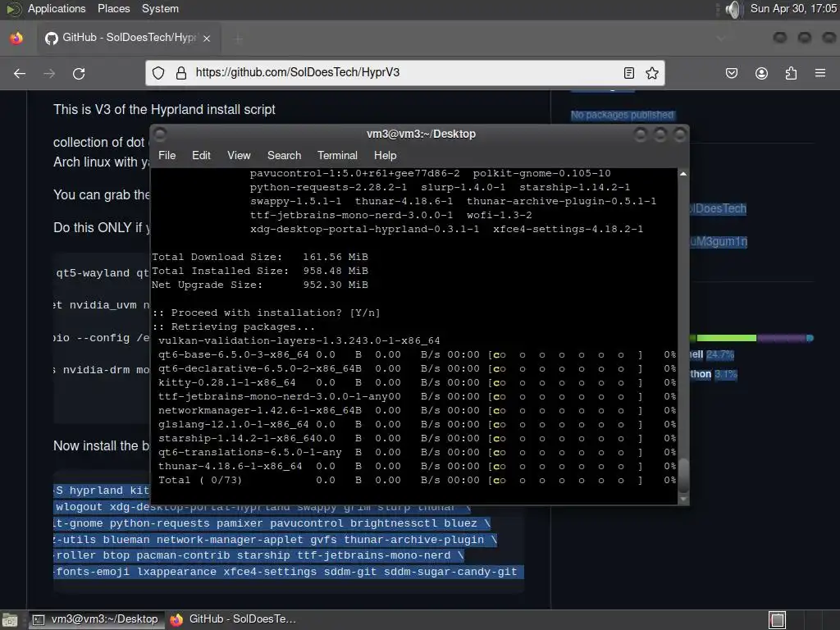Open the Terminal menu in the terminal window
The image size is (840, 630).
pyautogui.click(x=337, y=155)
